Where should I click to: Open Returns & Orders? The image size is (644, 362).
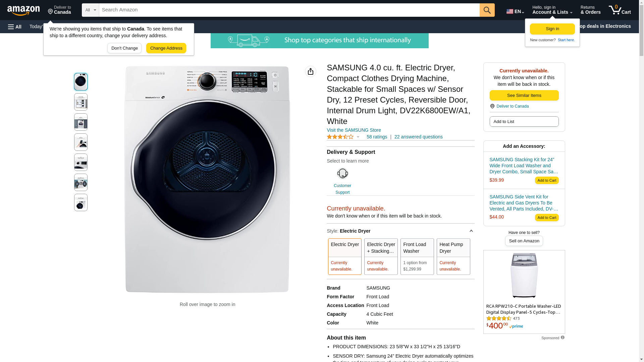(x=590, y=10)
